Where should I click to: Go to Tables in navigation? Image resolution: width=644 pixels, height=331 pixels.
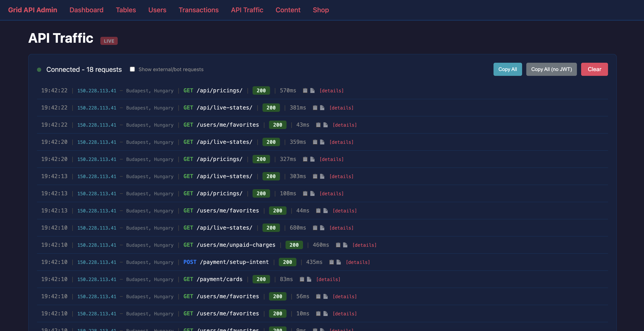(x=126, y=10)
